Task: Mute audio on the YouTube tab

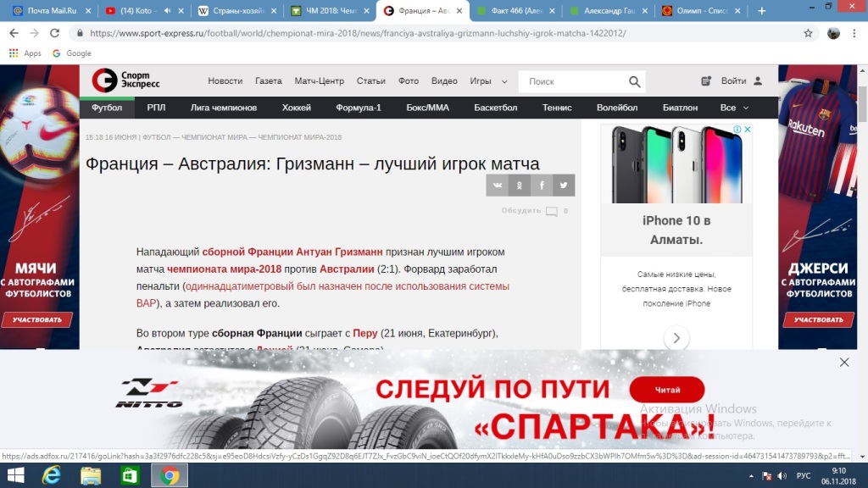Action: 167,10
